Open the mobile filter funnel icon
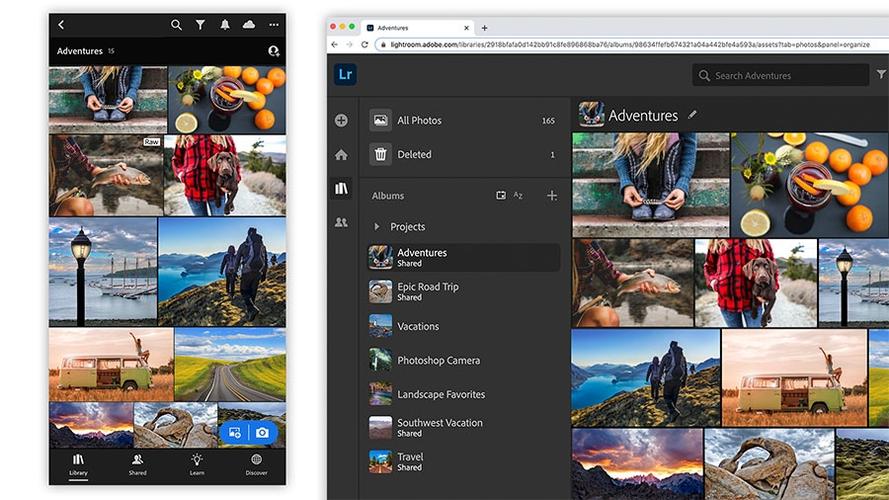This screenshot has height=500, width=889. coord(200,25)
